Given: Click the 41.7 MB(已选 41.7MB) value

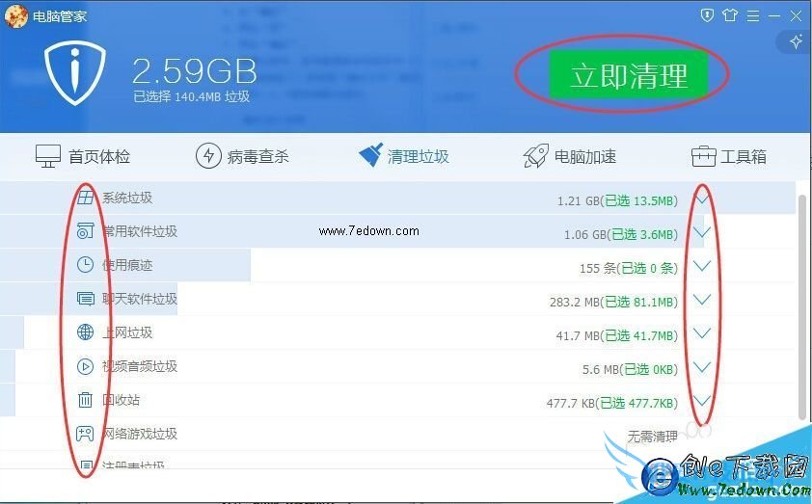Looking at the screenshot, I should [x=617, y=335].
